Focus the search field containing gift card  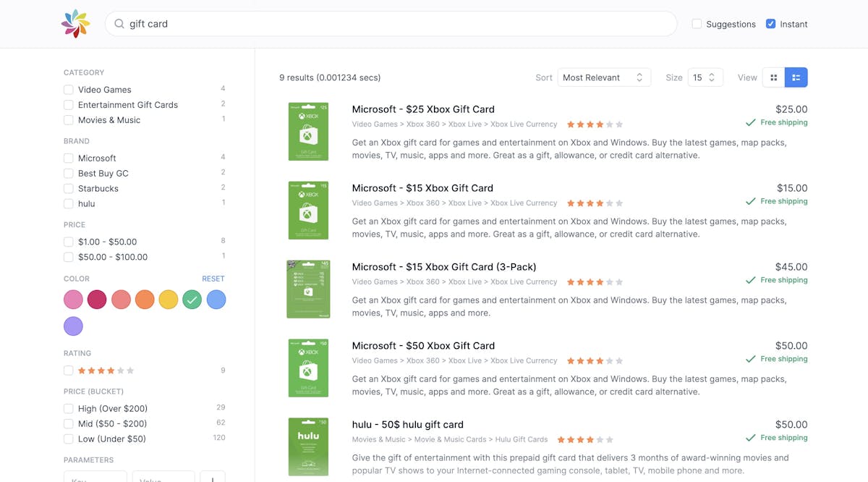coord(391,24)
